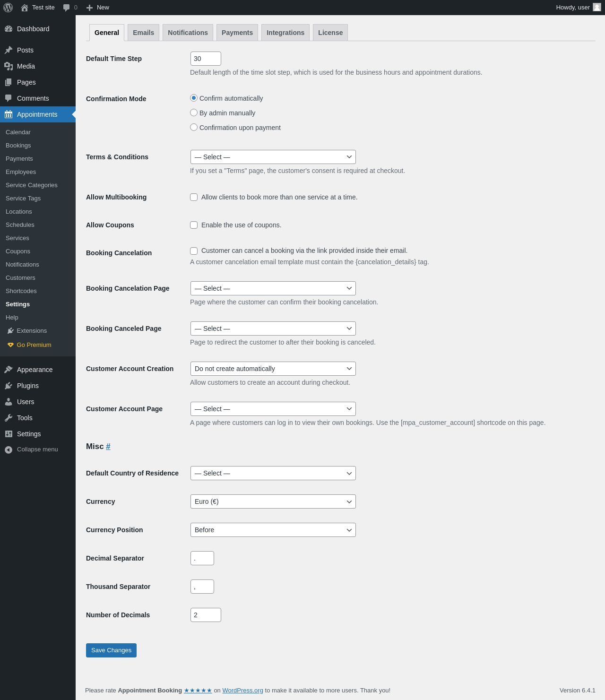605x700 pixels.
Task: Click the Dashboard gauge icon
Action: click(9, 29)
